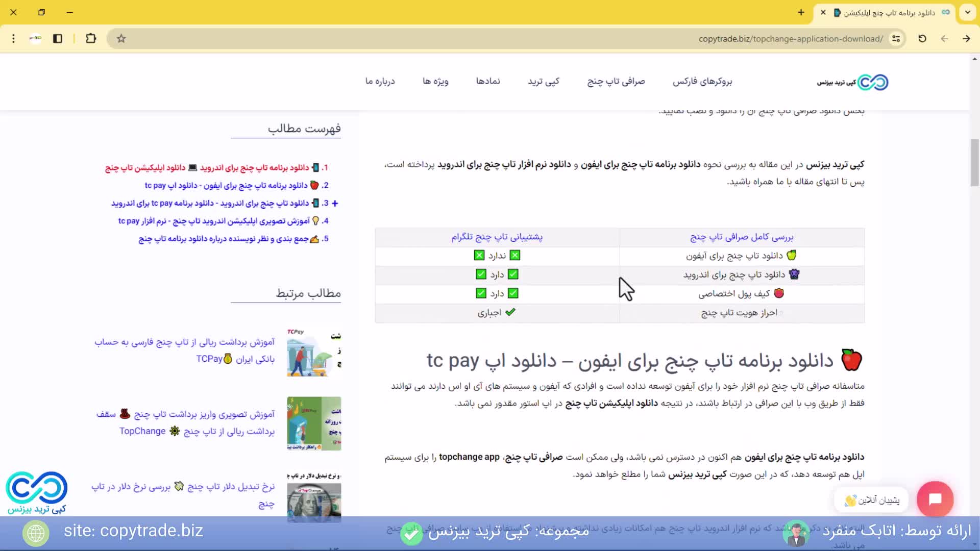The image size is (980, 551).
Task: Expand table of contents item 3
Action: [335, 204]
